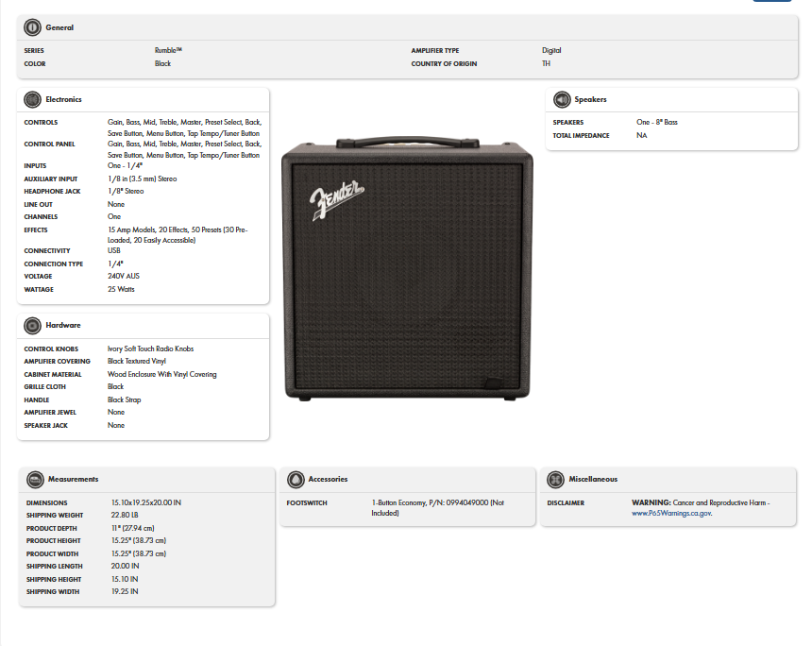
Task: Click the Electronics section chip icon
Action: pyautogui.click(x=33, y=99)
